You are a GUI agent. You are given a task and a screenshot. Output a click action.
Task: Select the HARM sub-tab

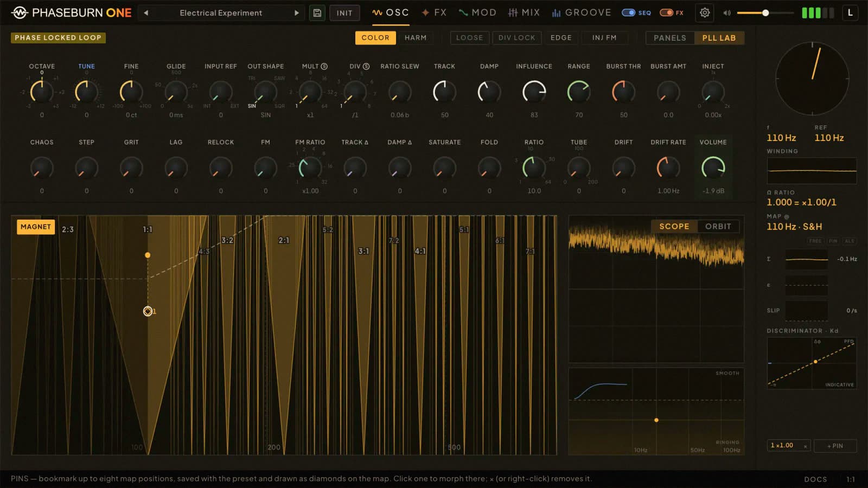416,37
